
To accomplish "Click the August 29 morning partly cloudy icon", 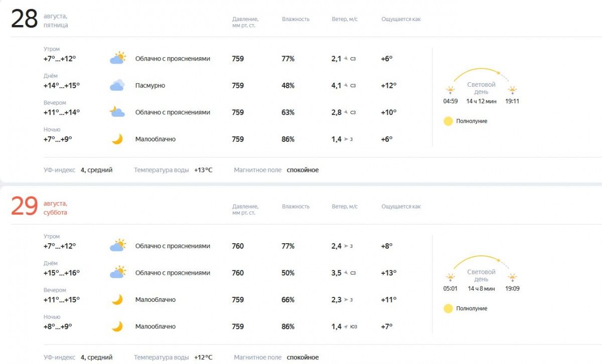I will coord(117,246).
